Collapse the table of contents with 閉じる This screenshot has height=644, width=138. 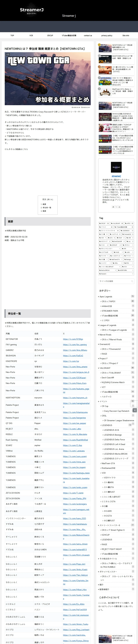pos(50,200)
